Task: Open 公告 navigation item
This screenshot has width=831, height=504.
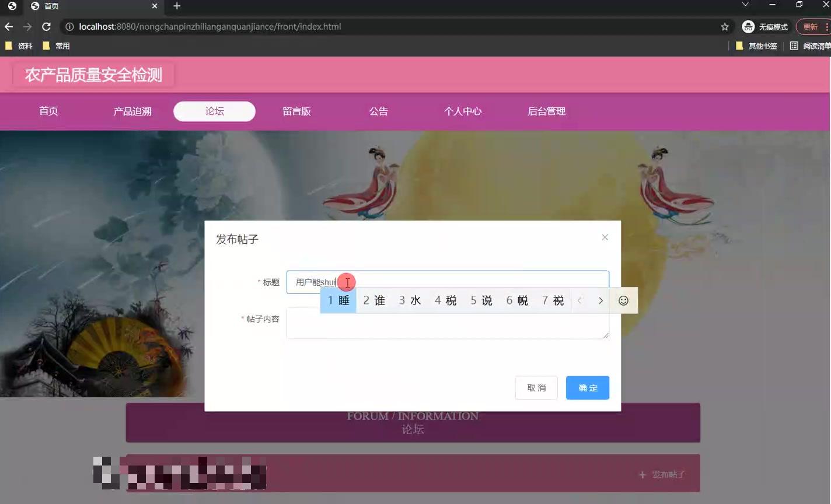Action: [x=379, y=111]
